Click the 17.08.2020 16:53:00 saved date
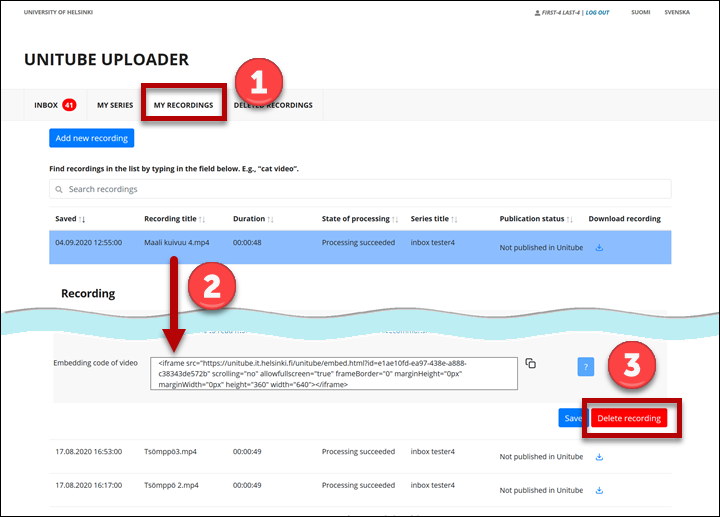 pos(89,452)
